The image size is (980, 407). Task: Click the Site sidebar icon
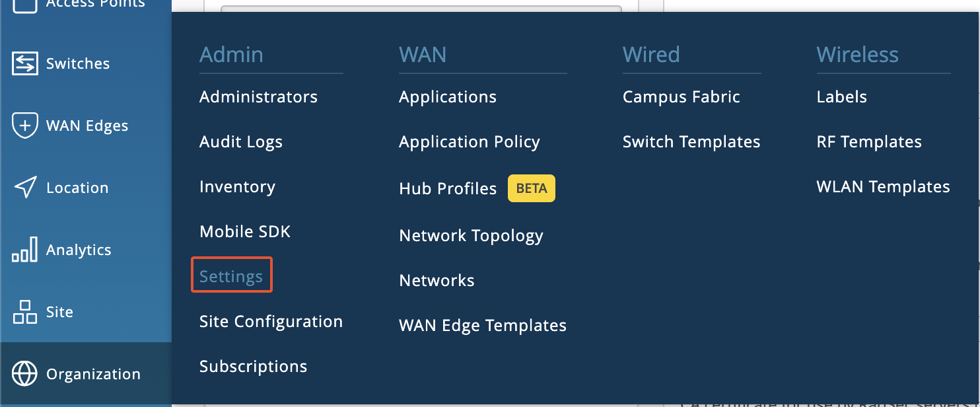pos(25,312)
